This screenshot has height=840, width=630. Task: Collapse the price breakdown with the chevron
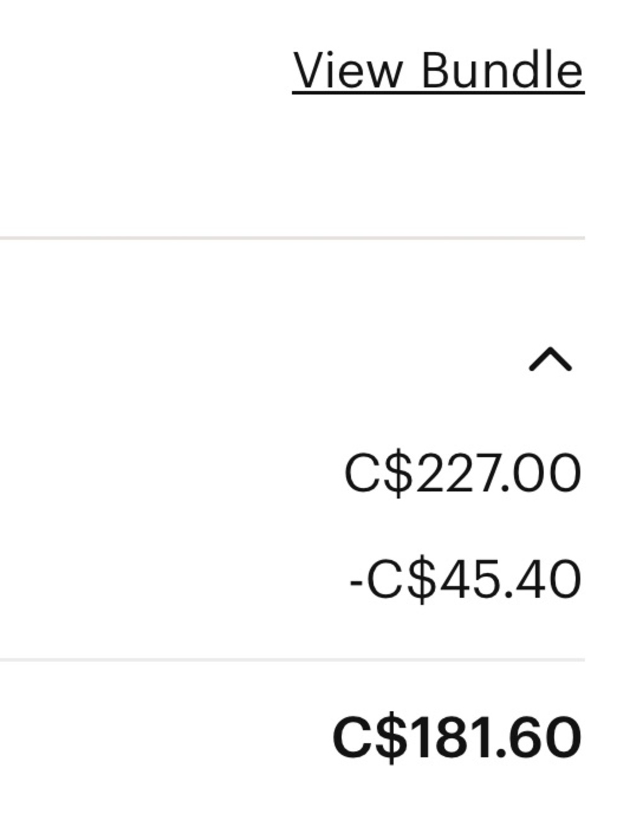551,360
